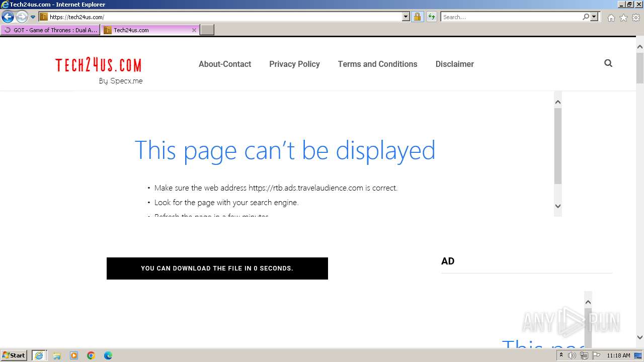Click the network tray icon
Image resolution: width=644 pixels, height=362 pixels.
584,355
